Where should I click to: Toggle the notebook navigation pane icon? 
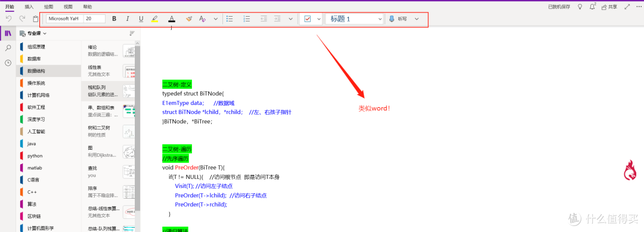[x=8, y=33]
